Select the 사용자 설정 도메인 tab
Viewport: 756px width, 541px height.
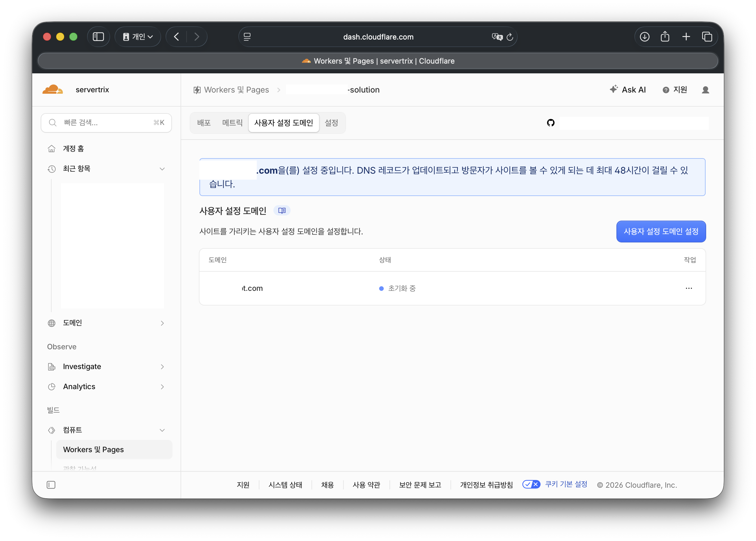pos(283,123)
